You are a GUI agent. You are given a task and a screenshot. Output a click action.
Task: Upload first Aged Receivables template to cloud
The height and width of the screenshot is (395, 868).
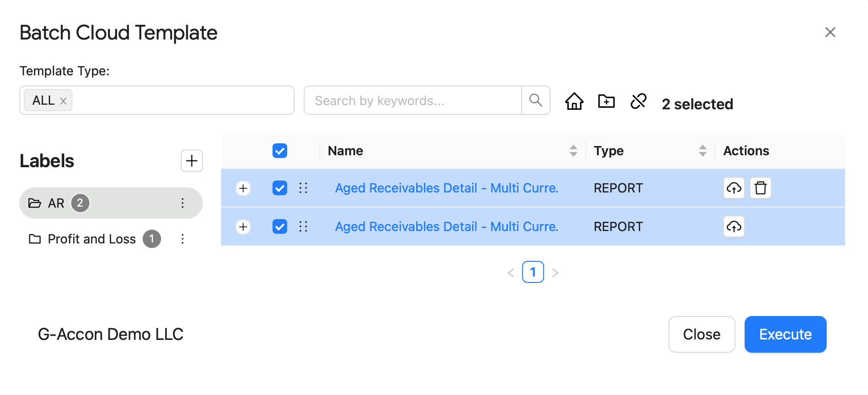[734, 188]
